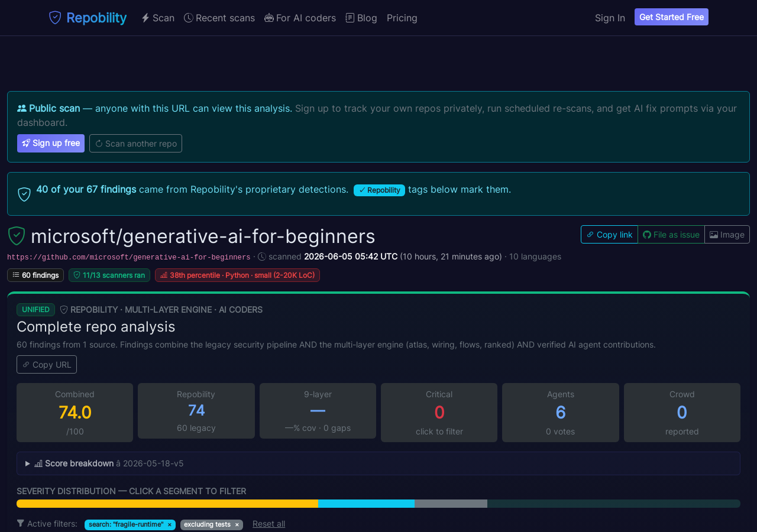Screen dimensions: 757x532
Task: Click the cyan severity distribution segment
Action: click(x=366, y=504)
